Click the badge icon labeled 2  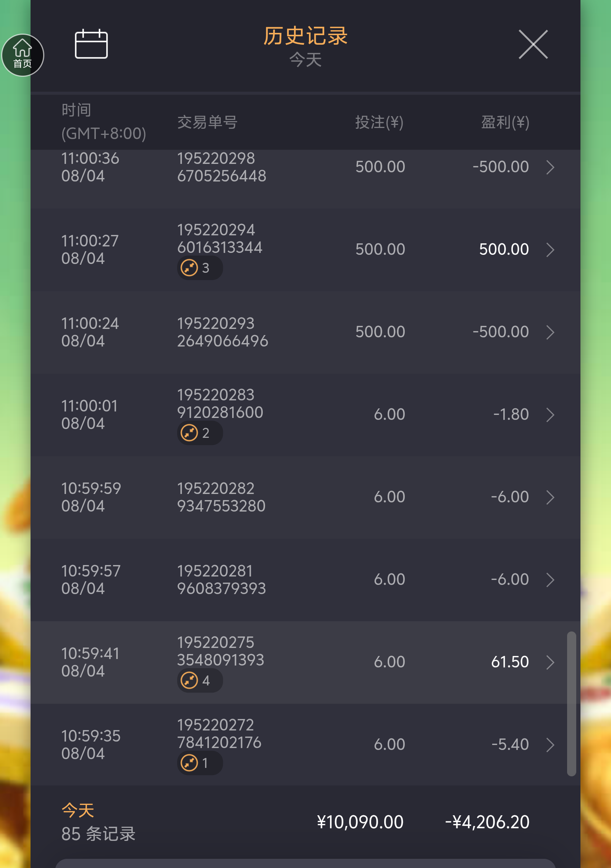(189, 433)
